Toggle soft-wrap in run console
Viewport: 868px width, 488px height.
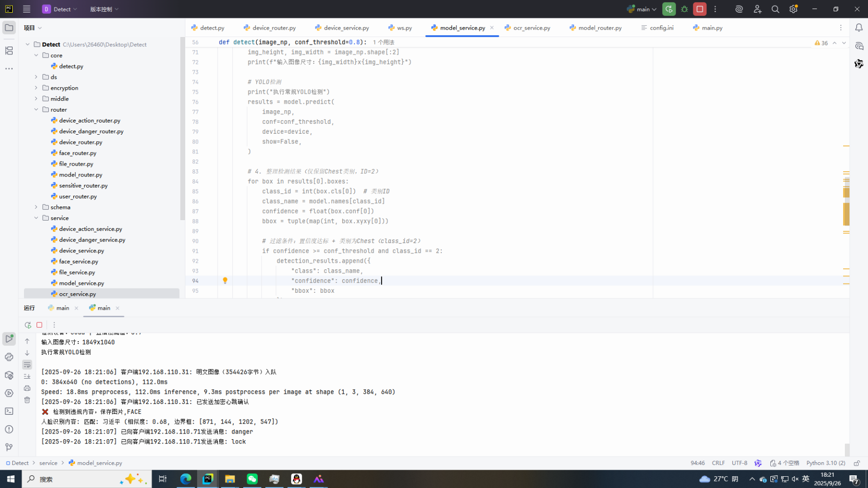point(27,365)
